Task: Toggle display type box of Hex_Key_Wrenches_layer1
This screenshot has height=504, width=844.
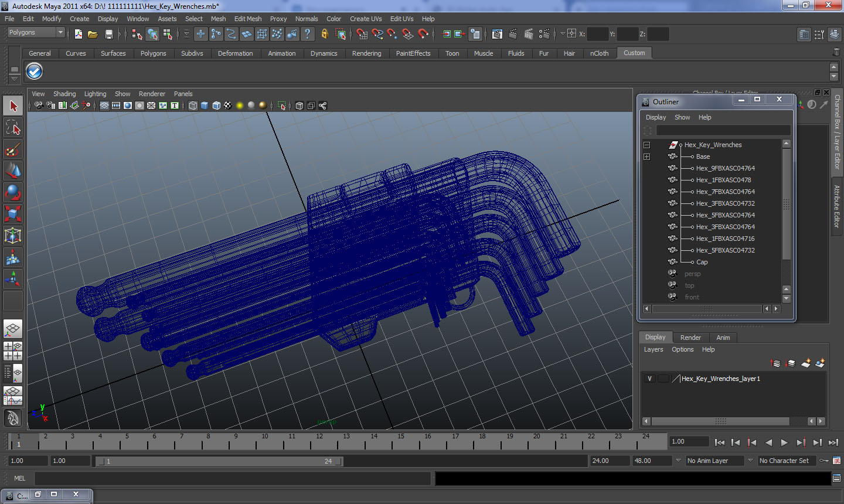Action: pyautogui.click(x=663, y=379)
